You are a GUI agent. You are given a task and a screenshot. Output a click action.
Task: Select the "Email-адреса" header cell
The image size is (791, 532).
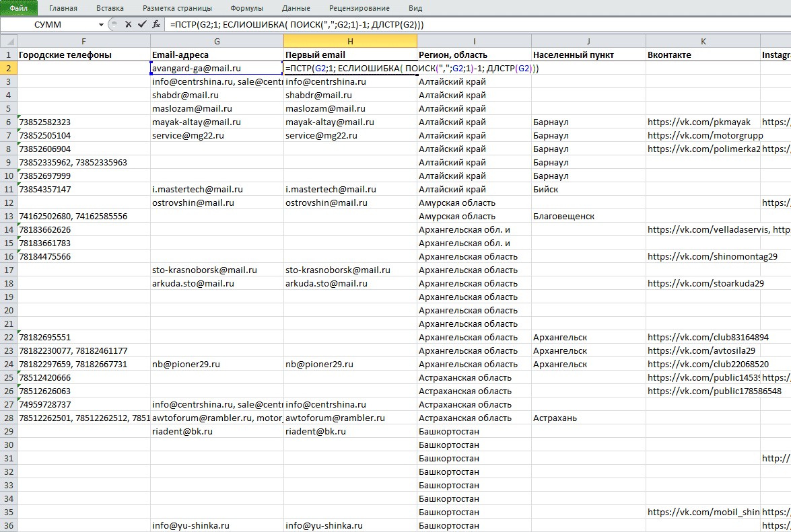click(217, 54)
